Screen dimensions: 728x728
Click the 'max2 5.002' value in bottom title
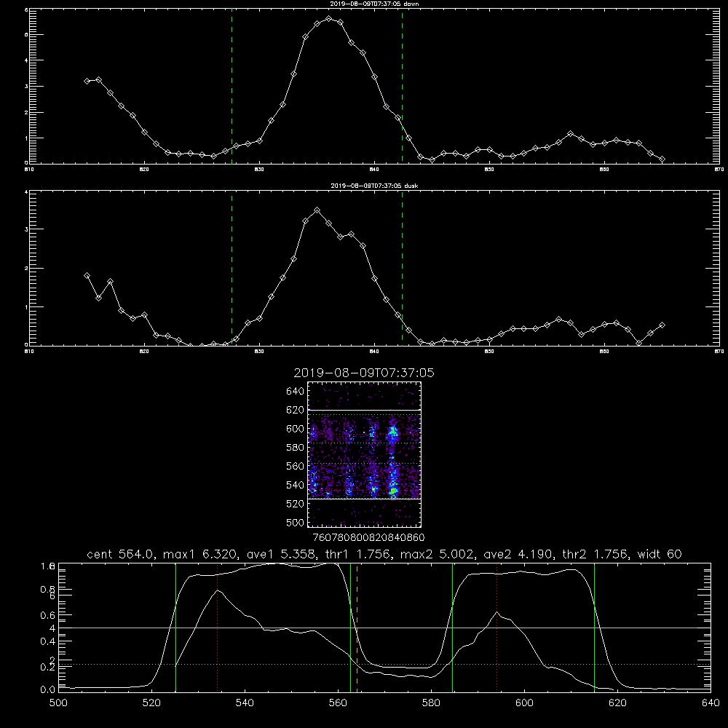[438, 554]
